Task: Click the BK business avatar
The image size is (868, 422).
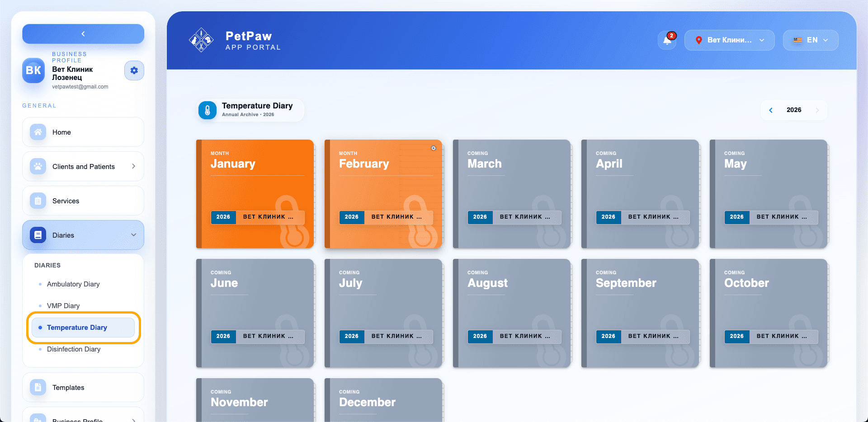Action: pyautogui.click(x=33, y=70)
